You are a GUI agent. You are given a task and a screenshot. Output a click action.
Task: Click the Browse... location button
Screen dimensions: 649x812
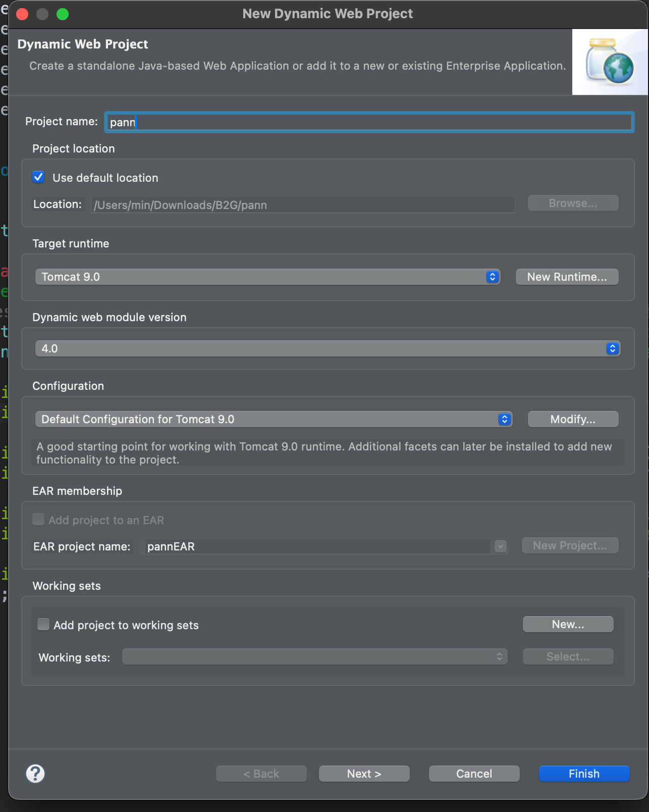(573, 203)
